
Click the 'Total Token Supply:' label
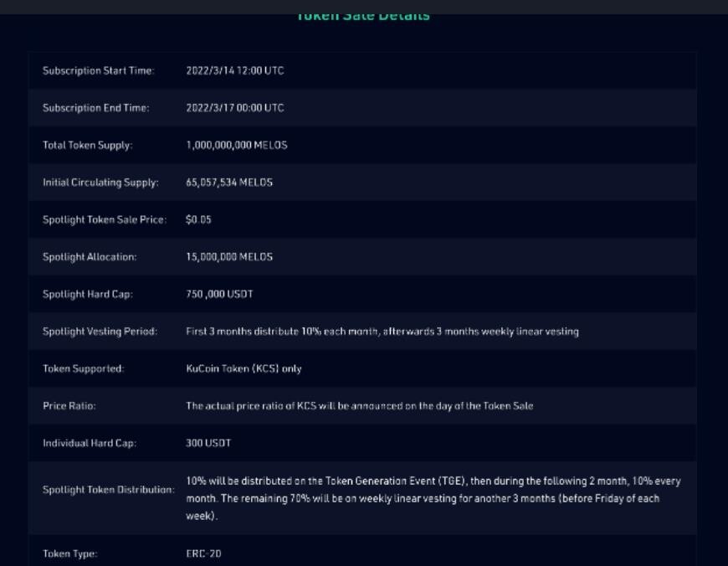click(88, 146)
